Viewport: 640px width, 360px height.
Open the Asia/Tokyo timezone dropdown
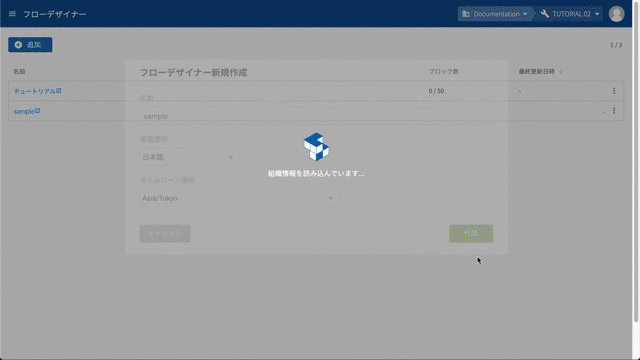[x=239, y=198]
